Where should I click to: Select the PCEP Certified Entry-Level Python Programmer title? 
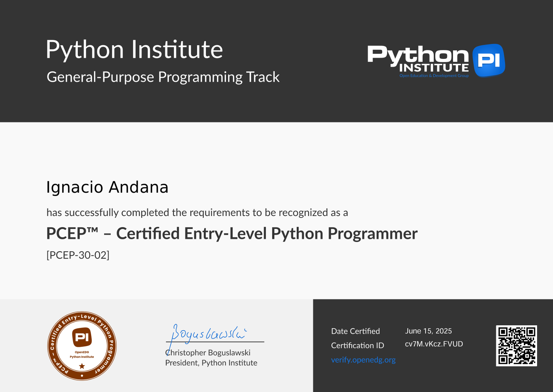pyautogui.click(x=231, y=233)
